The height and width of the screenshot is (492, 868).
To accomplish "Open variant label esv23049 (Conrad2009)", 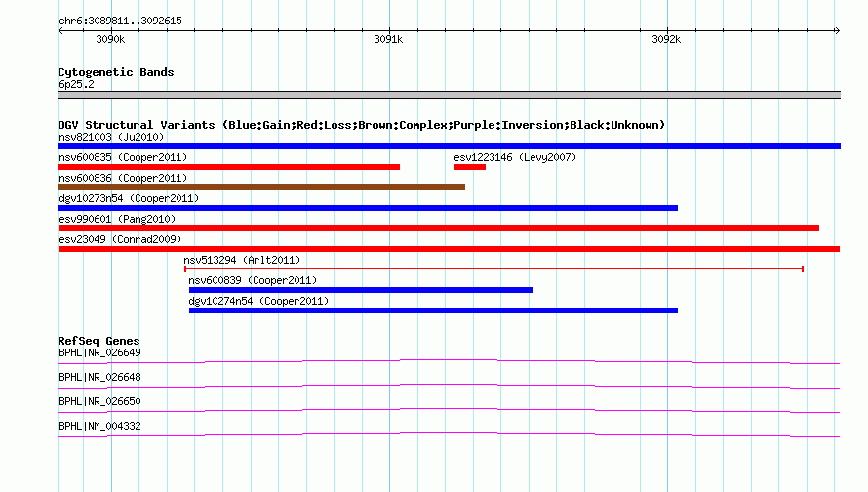I will [120, 239].
